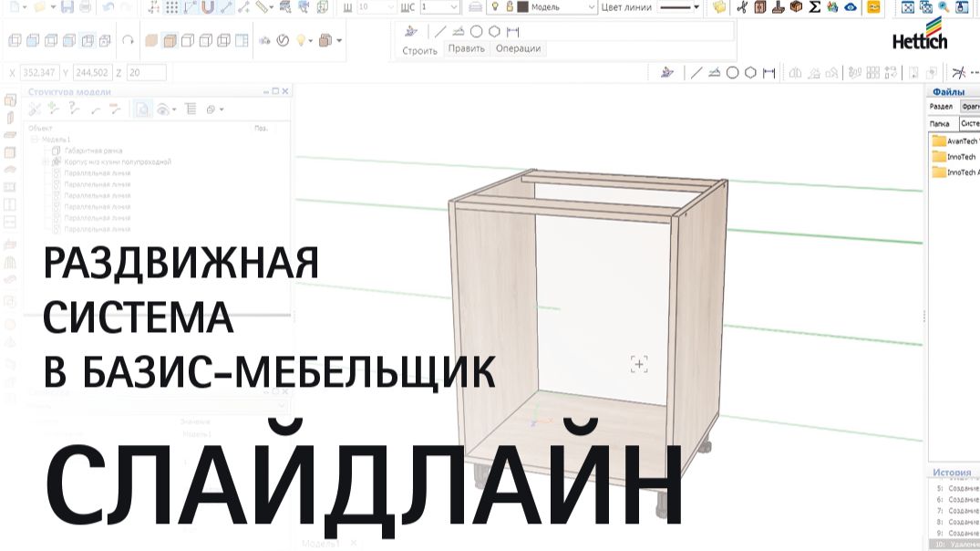Select hexagon polygon in lower drawing toolbar
Image resolution: width=980 pixels, height=551 pixels.
[750, 73]
